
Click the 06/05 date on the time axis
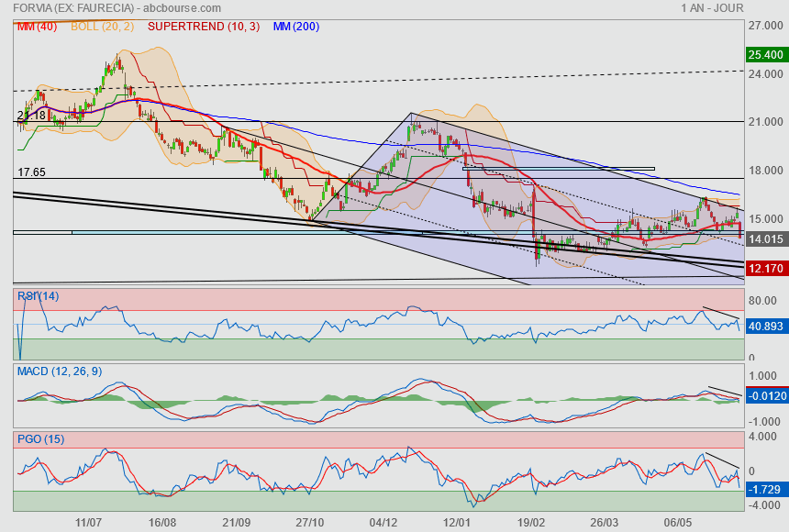coord(677,523)
